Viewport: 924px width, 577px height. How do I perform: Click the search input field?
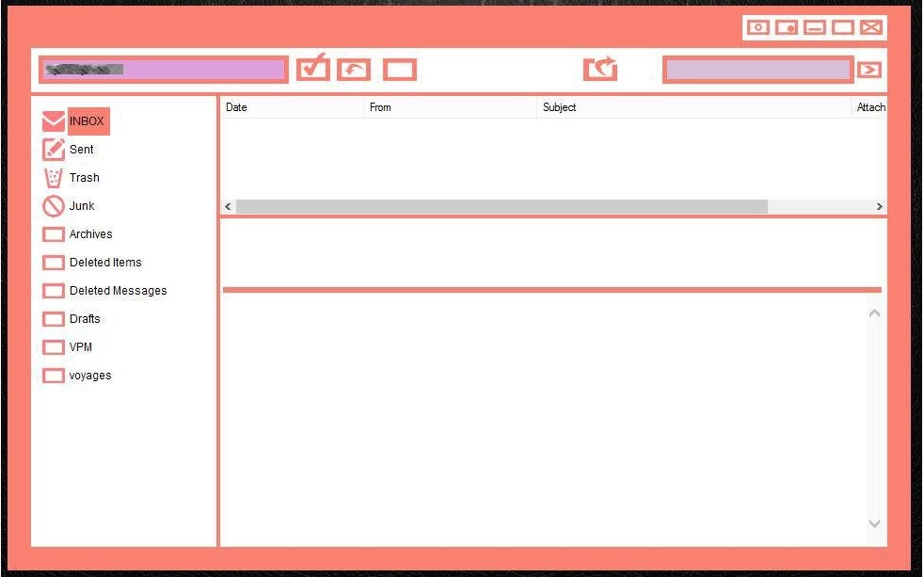tap(757, 70)
